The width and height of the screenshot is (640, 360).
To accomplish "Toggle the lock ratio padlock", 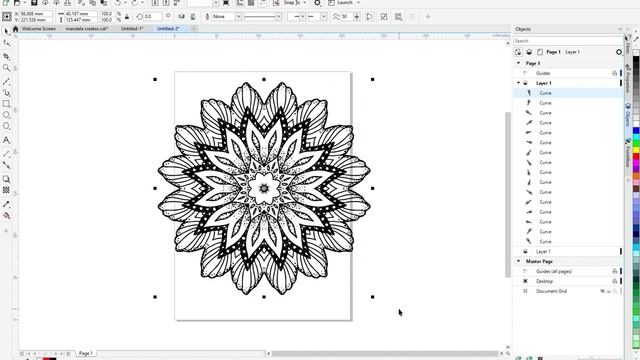I will (x=127, y=17).
